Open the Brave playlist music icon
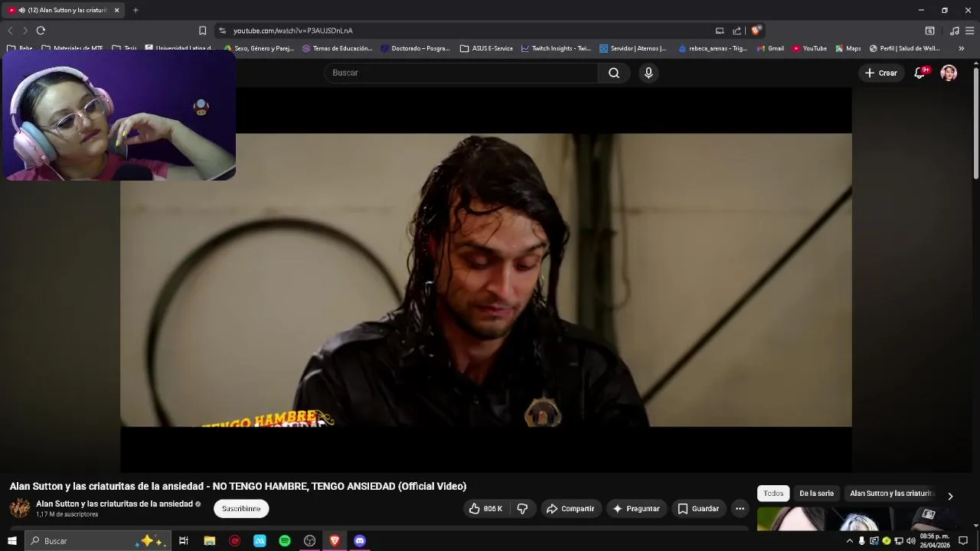The image size is (980, 551). tap(954, 31)
